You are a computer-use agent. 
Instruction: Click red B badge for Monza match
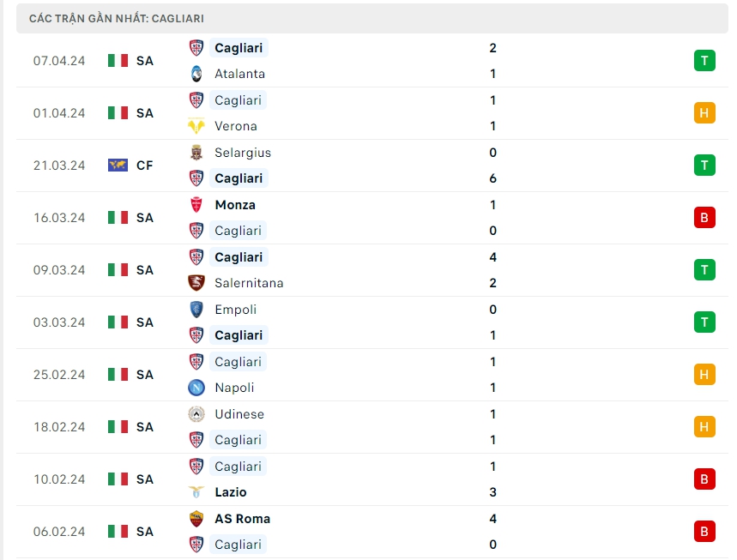click(x=704, y=217)
